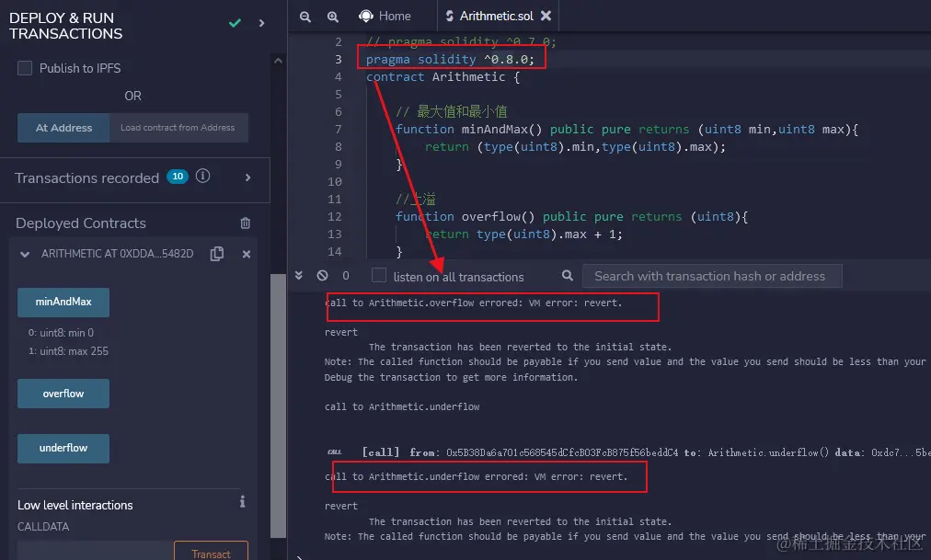This screenshot has width=931, height=560.
Task: Call the minAndMax function
Action: 63,302
